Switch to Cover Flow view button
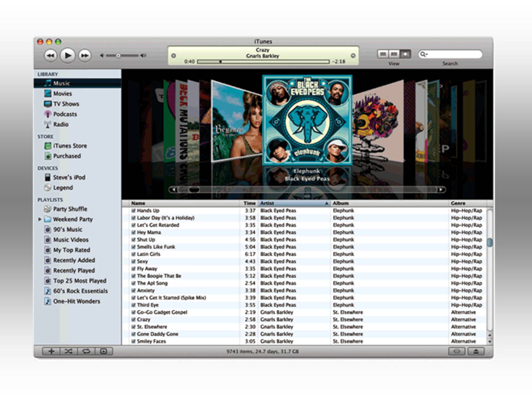This screenshot has height=399, width=532. [405, 54]
